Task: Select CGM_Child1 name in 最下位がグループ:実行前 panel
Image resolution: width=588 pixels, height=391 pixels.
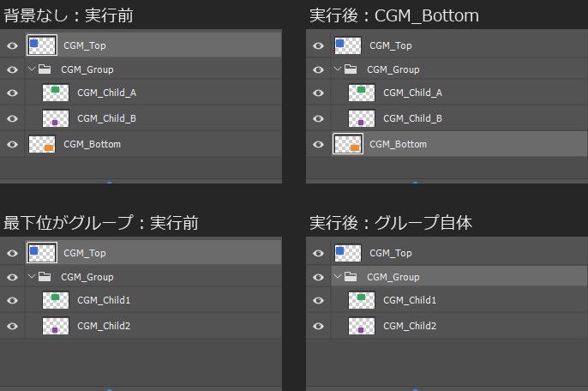Action: [x=104, y=301]
